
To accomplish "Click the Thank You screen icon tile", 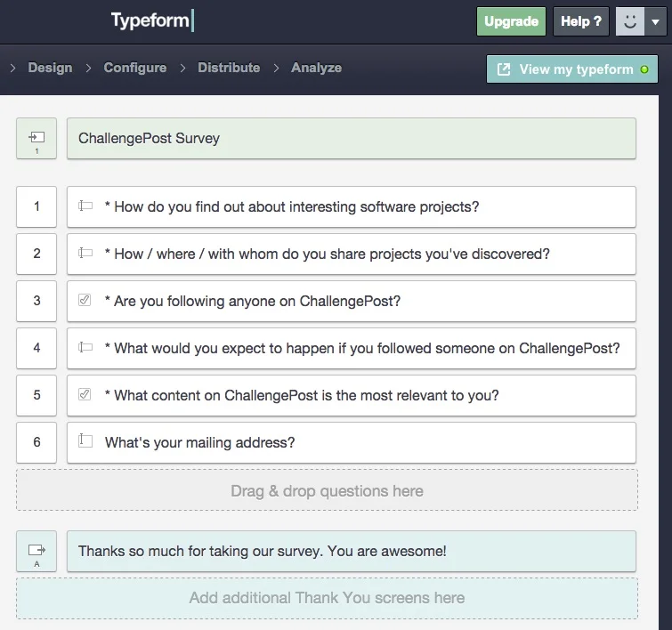I will (x=36, y=551).
